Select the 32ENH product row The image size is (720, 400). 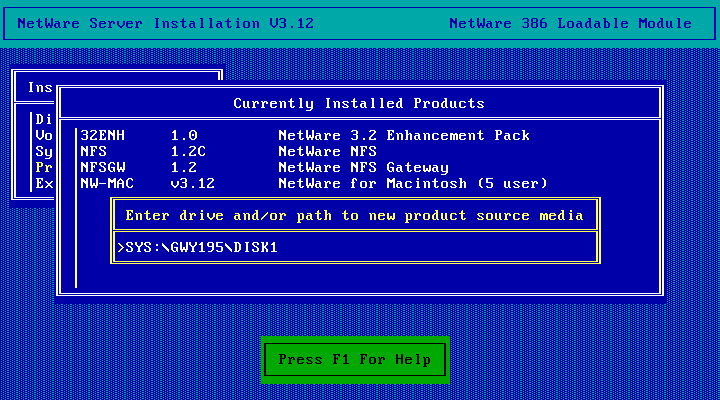305,135
